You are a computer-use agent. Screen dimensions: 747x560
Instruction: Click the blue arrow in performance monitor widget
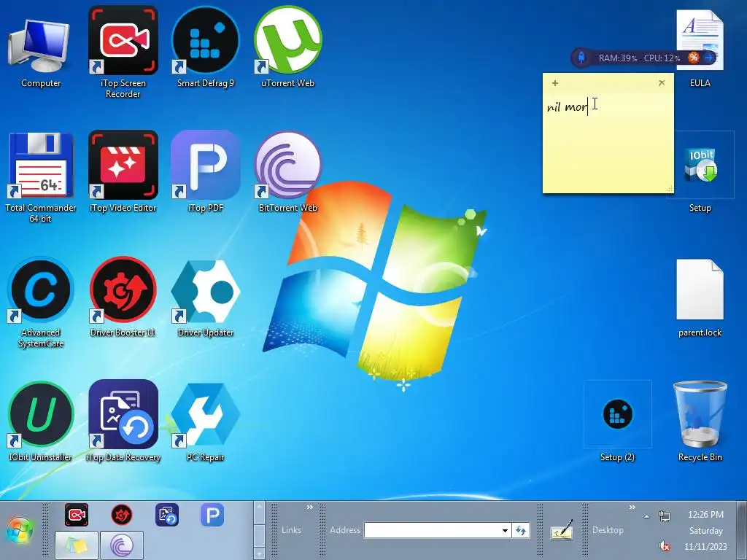[709, 58]
